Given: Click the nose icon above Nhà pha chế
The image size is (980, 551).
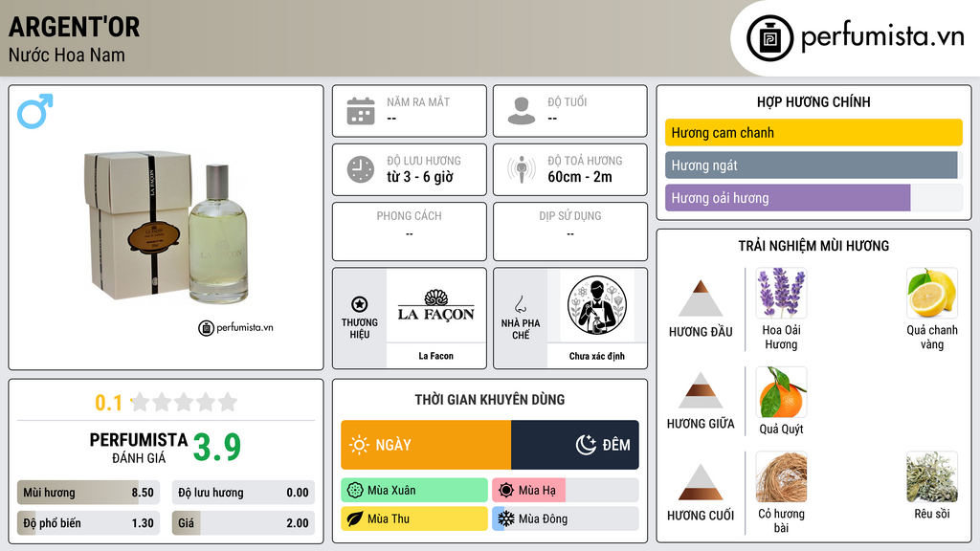Looking at the screenshot, I should [x=520, y=304].
